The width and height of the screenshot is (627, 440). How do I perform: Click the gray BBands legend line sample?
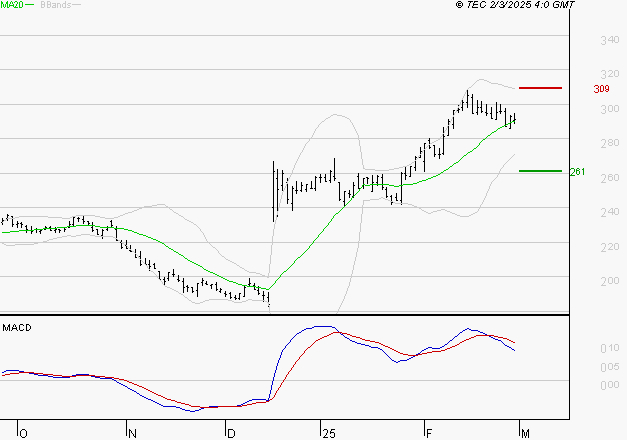(x=75, y=6)
